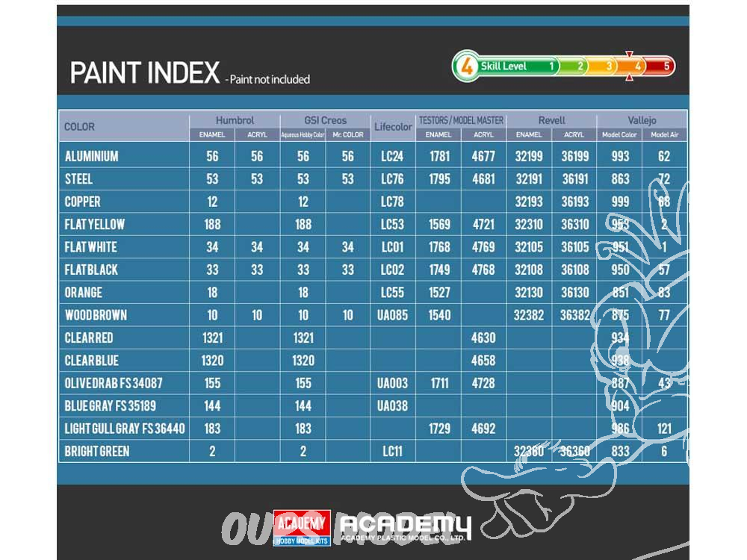Click Lifecolor code UA003 for Olive Drab
Image resolution: width=747 pixels, height=560 pixels.
[393, 383]
